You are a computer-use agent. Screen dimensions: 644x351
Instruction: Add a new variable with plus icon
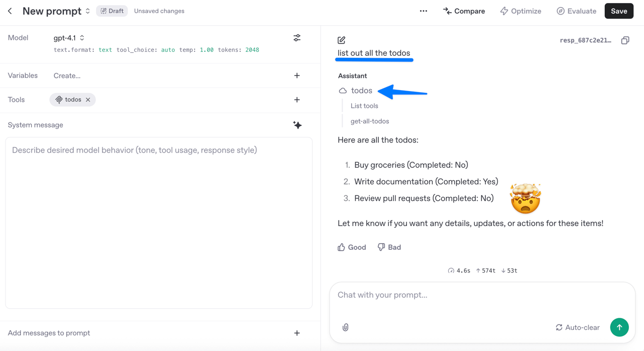(x=297, y=76)
